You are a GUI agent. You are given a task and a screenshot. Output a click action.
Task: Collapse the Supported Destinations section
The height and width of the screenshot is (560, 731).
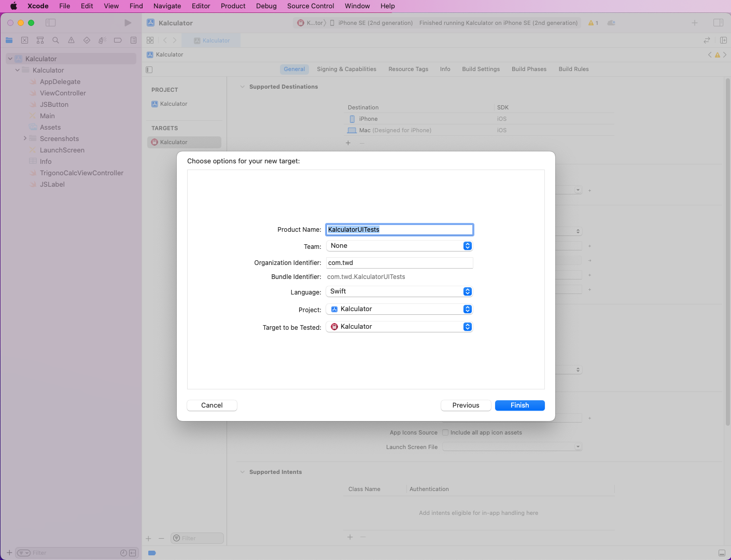point(242,87)
